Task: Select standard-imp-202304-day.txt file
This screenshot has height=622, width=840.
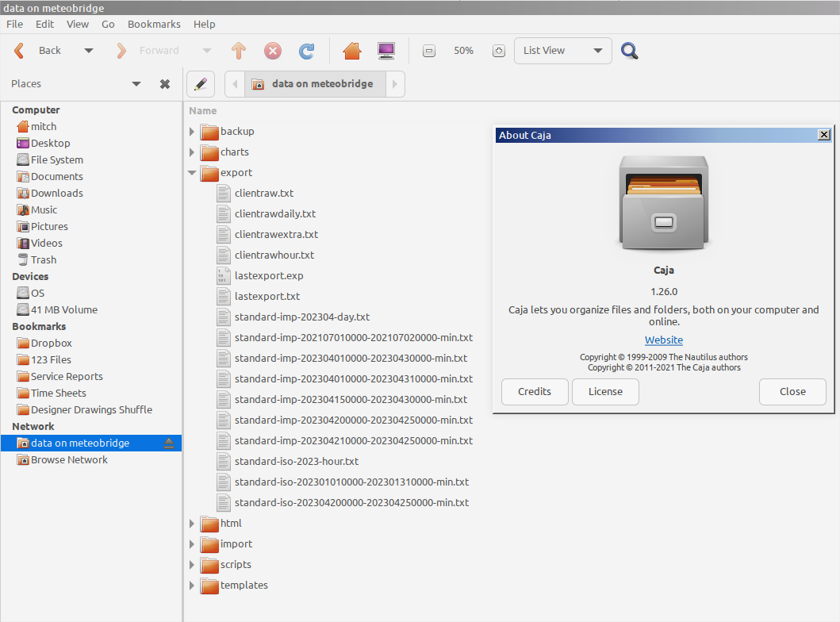Action: coord(293,317)
